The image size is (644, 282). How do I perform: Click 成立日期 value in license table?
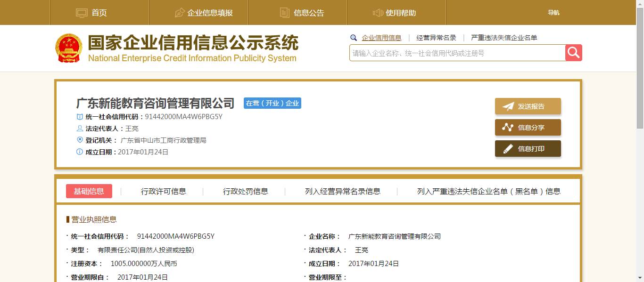pos(374,264)
